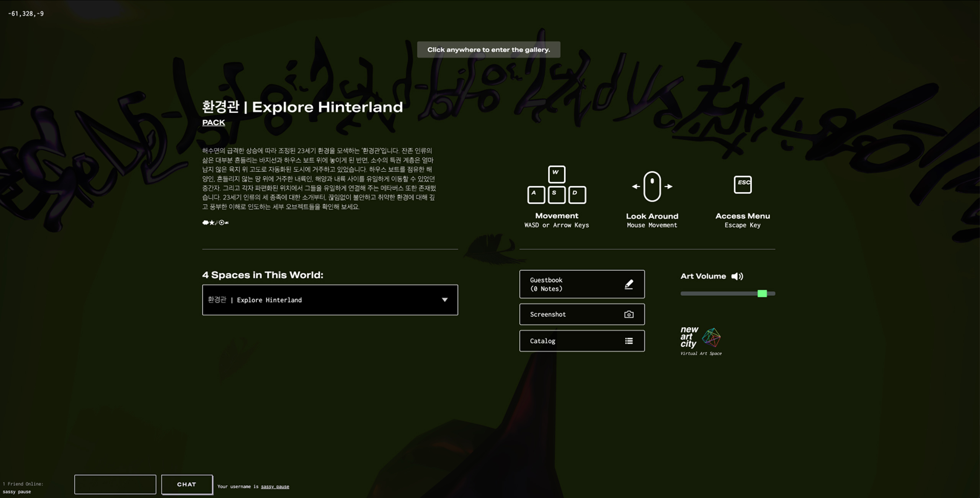
Task: Click the dropdown arrow in spaces selector
Action: (x=444, y=300)
